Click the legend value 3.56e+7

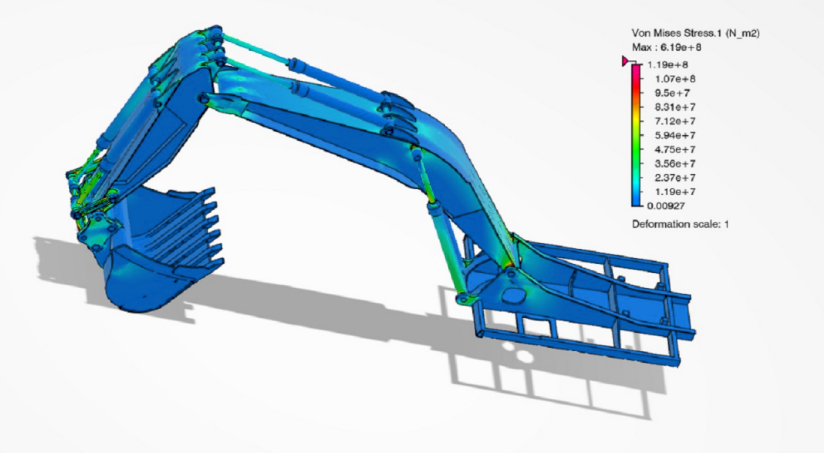point(675,163)
